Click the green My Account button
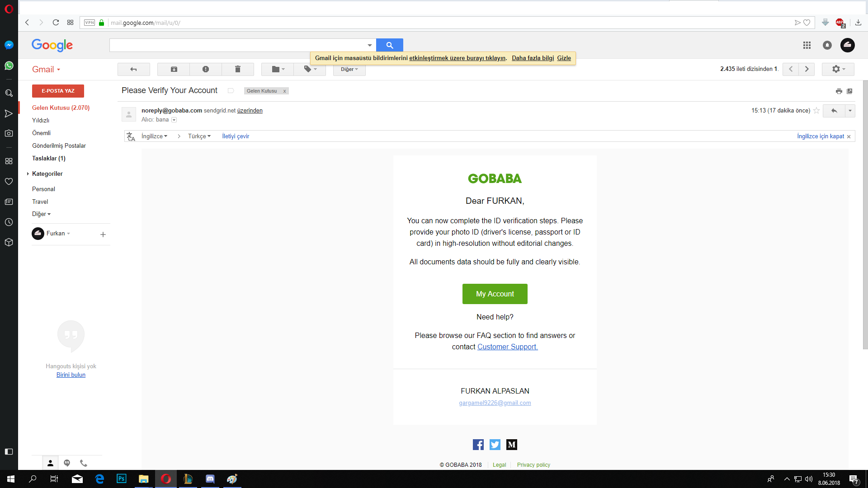The height and width of the screenshot is (488, 868). pos(495,294)
